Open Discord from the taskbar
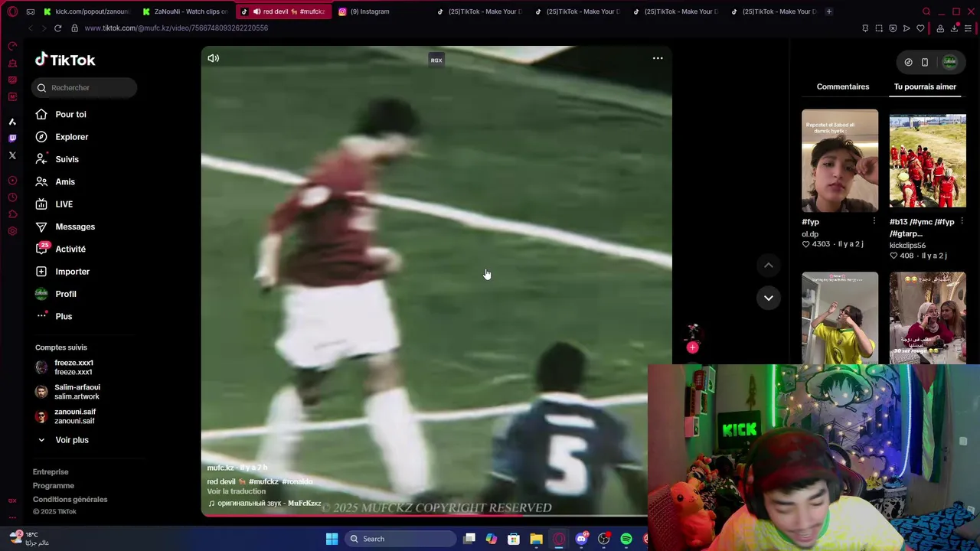Screen dimensions: 980x551 pos(581,539)
